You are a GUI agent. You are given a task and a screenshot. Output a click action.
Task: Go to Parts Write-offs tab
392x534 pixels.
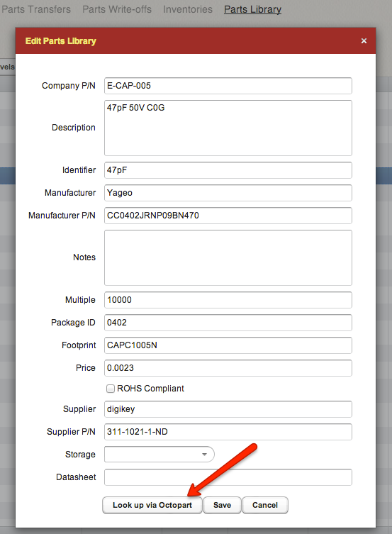click(117, 9)
